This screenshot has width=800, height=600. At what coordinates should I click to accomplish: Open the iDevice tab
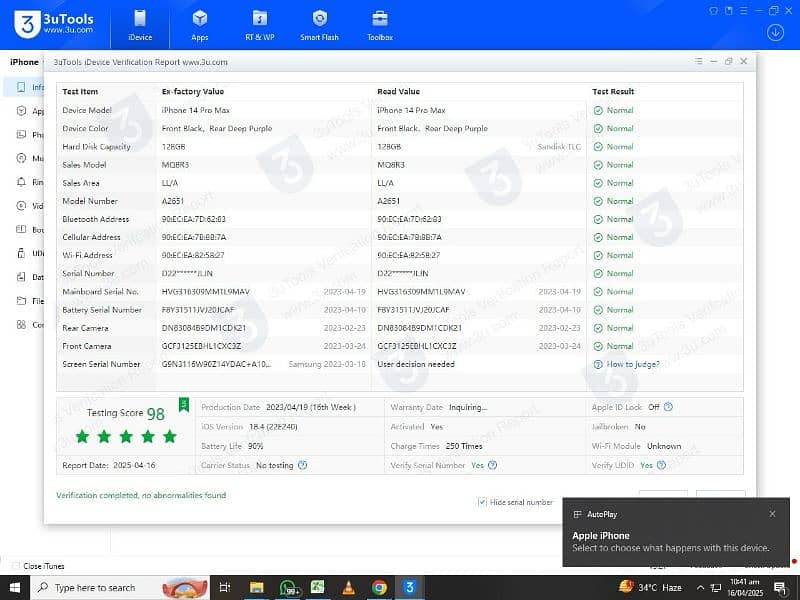coord(140,24)
